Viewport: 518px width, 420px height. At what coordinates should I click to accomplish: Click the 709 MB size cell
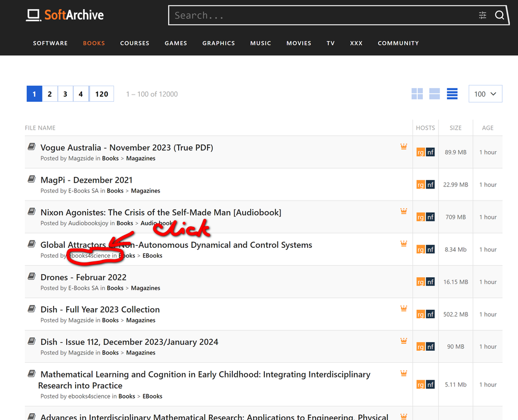click(x=455, y=217)
